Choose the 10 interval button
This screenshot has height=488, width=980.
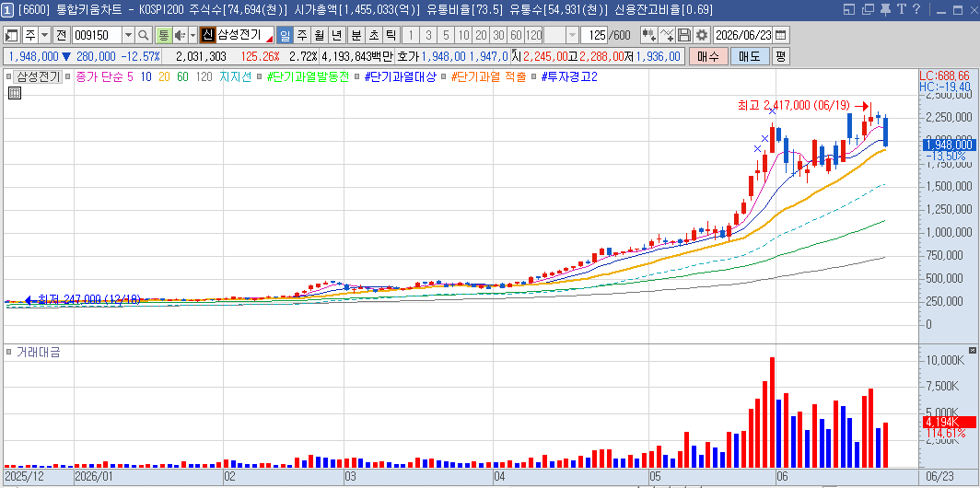(463, 35)
